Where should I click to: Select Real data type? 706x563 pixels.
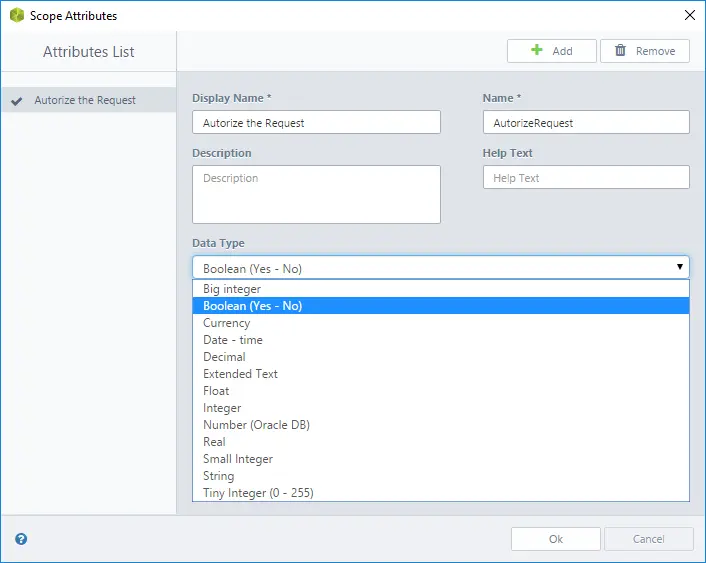pos(441,442)
